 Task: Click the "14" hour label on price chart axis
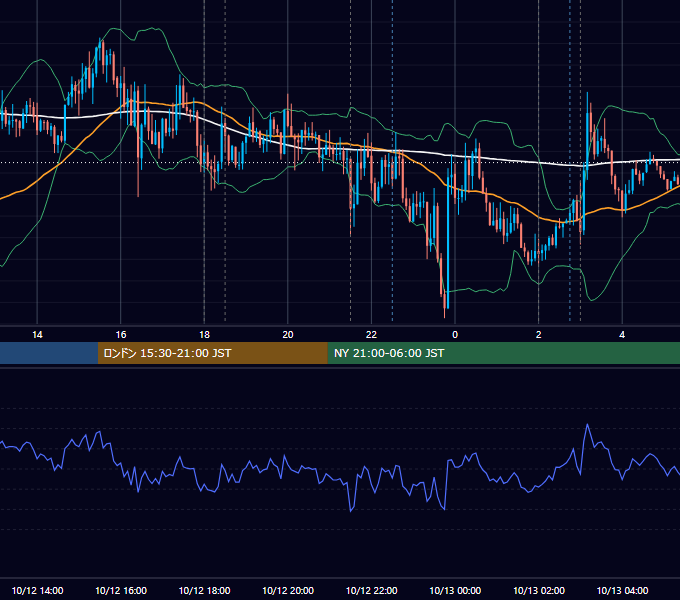click(37, 335)
